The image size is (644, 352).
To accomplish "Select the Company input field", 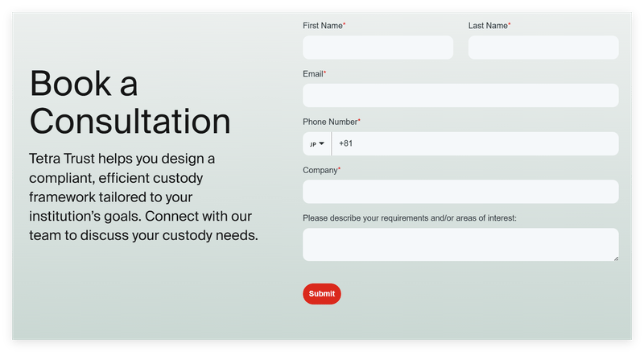I will 460,192.
